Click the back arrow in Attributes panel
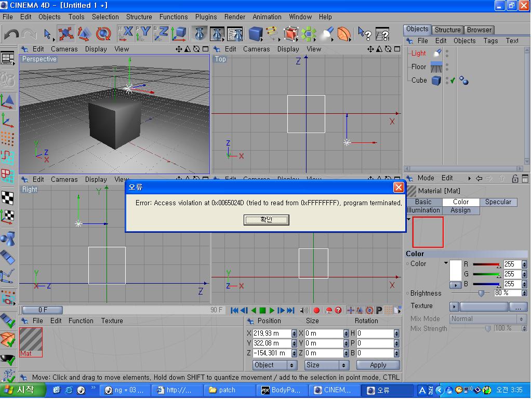The image size is (532, 399). coord(479,179)
